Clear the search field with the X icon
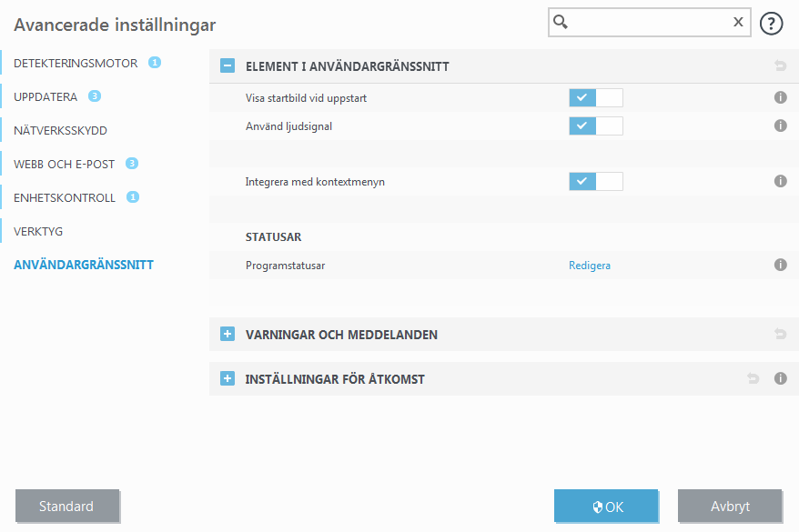 (738, 22)
